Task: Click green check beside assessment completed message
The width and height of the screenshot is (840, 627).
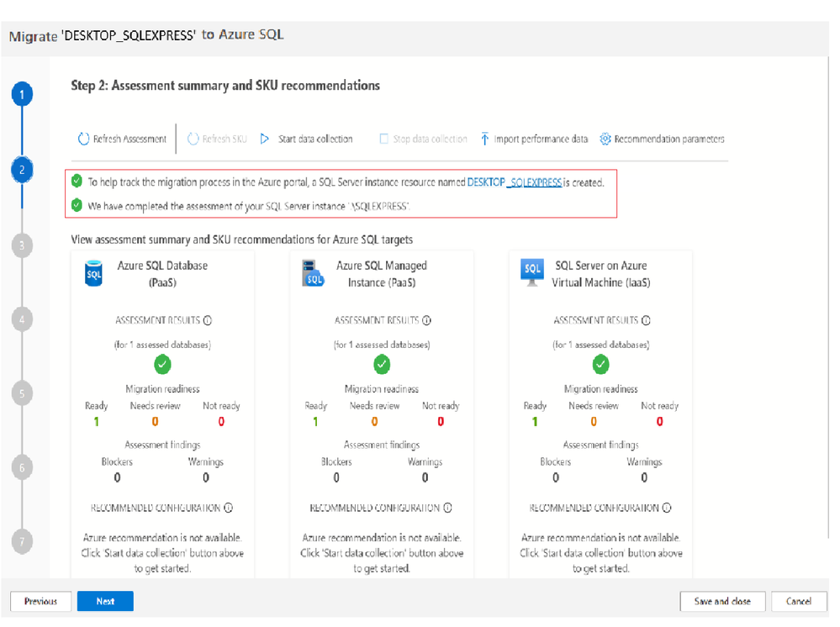Action: pyautogui.click(x=77, y=205)
